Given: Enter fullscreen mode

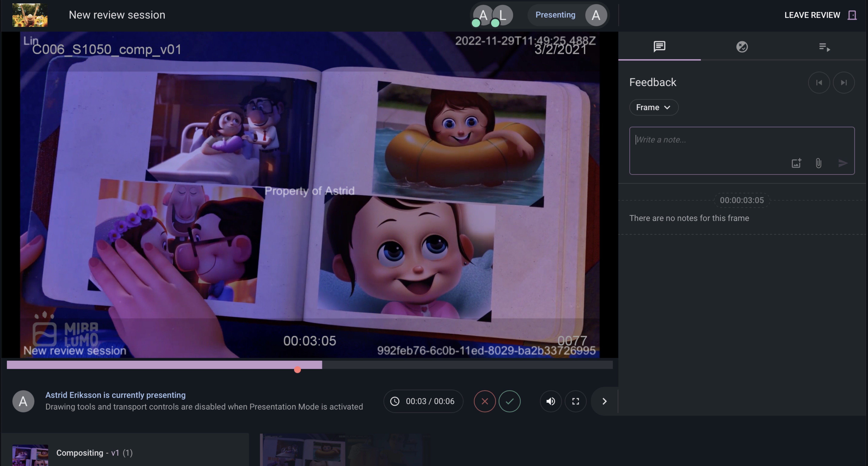Looking at the screenshot, I should (x=575, y=401).
